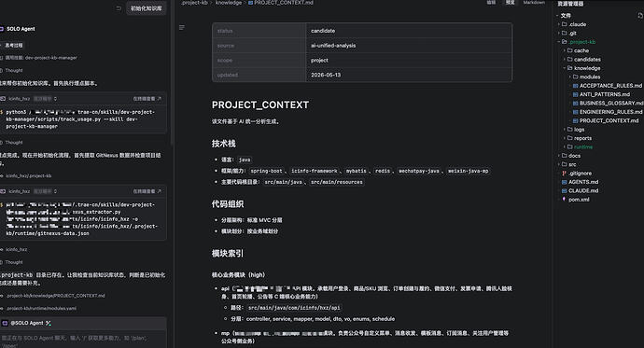Click the 2026-05-13 updated value
This screenshot has height=348, width=644.
click(326, 75)
